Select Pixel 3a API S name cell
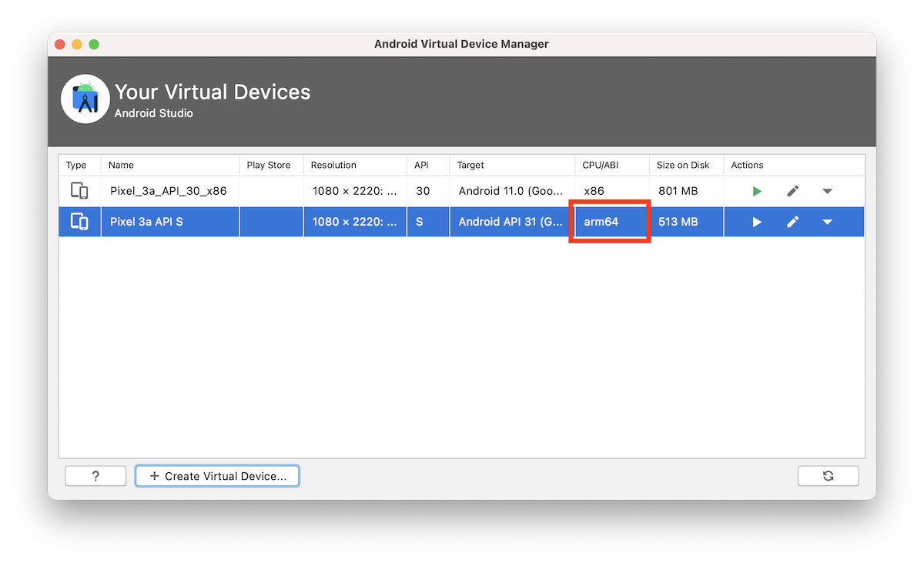This screenshot has width=924, height=563. [170, 222]
